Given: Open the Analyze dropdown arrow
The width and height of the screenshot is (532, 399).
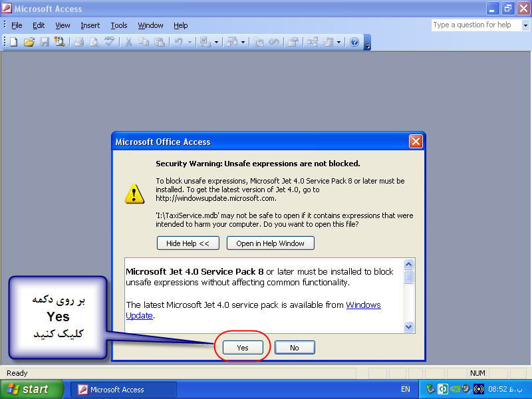Looking at the screenshot, I should tap(243, 43).
